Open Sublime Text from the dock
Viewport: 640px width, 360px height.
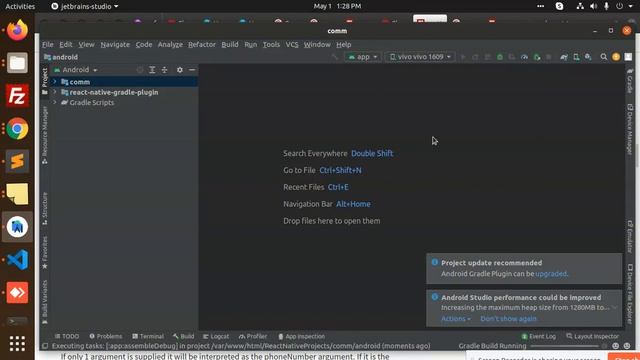(x=17, y=161)
